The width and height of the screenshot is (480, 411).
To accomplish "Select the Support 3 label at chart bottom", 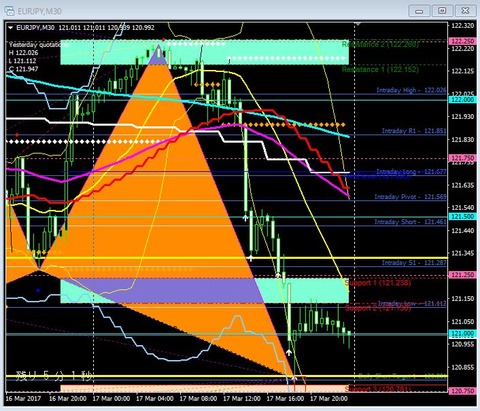I will coord(377,389).
